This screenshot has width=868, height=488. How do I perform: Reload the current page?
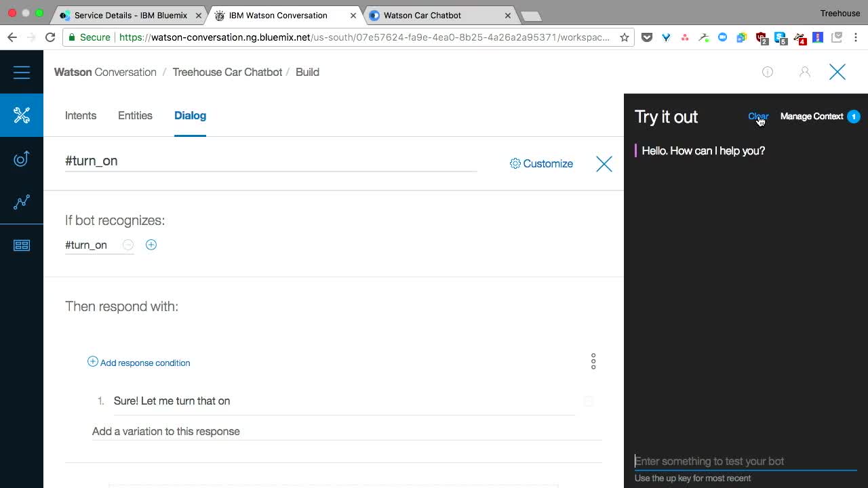click(50, 37)
